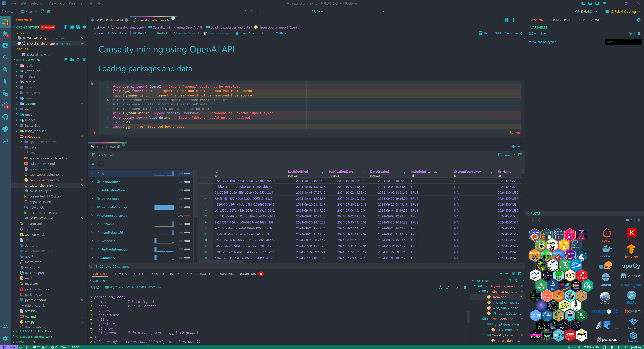The image size is (644, 349).
Task: Open the Search view in activity bar
Action: 5,57
